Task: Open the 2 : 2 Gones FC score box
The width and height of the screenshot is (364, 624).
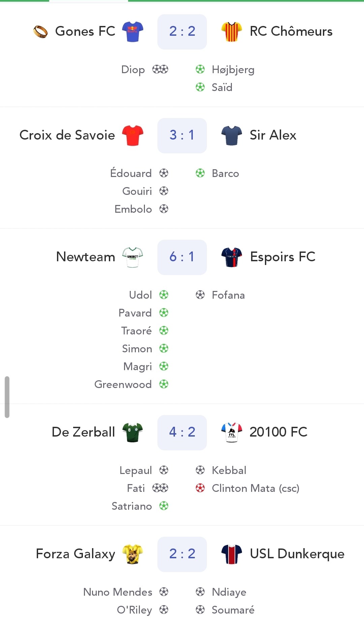Action: pyautogui.click(x=182, y=32)
